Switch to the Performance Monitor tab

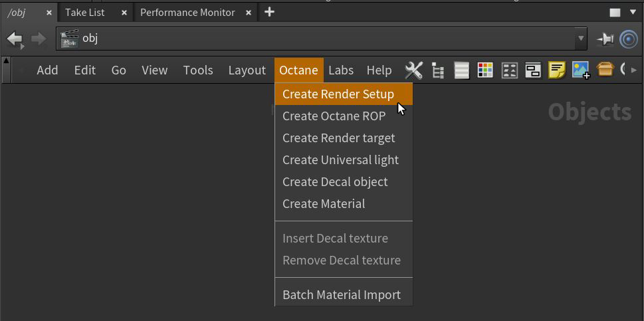tap(187, 13)
